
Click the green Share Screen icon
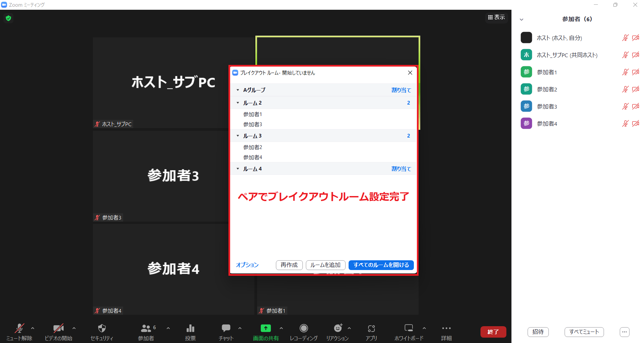tap(265, 328)
